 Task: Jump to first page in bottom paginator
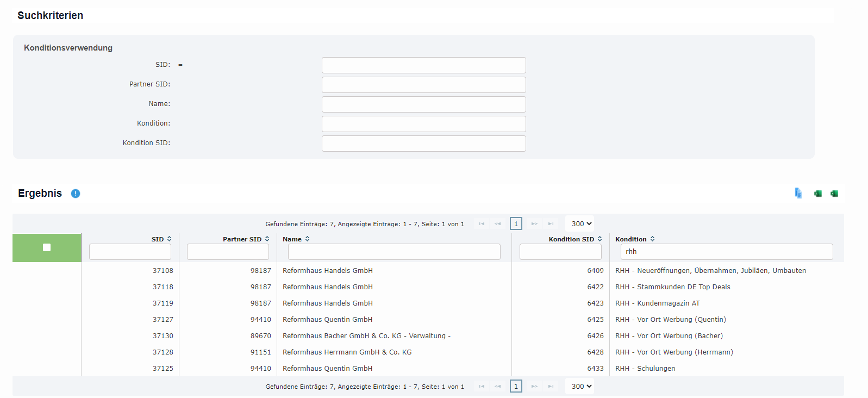(482, 387)
